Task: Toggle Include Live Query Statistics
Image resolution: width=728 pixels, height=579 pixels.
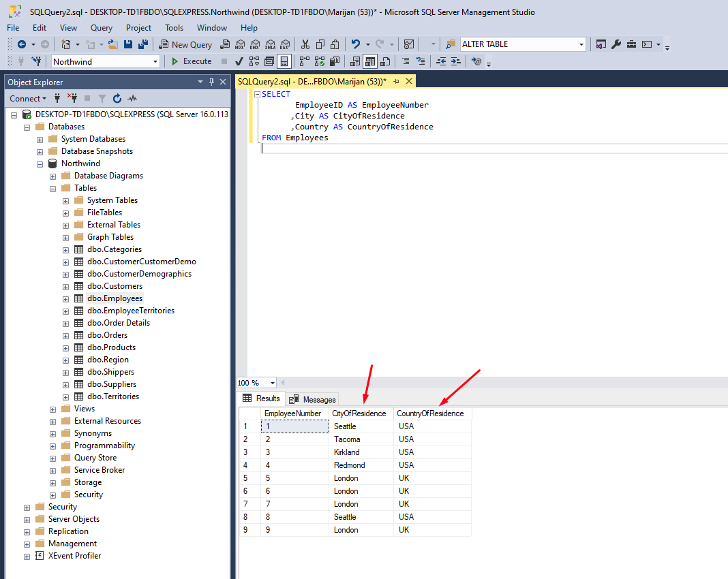Action: click(320, 61)
